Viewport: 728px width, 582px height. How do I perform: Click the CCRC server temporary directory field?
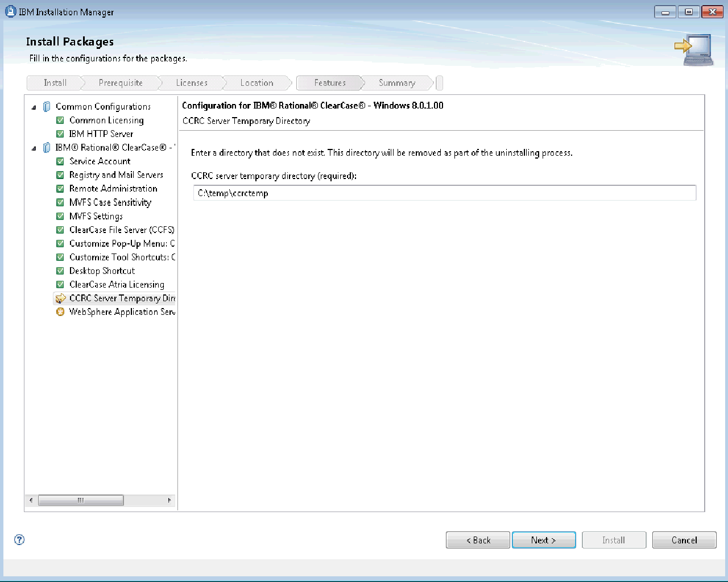[x=445, y=193]
